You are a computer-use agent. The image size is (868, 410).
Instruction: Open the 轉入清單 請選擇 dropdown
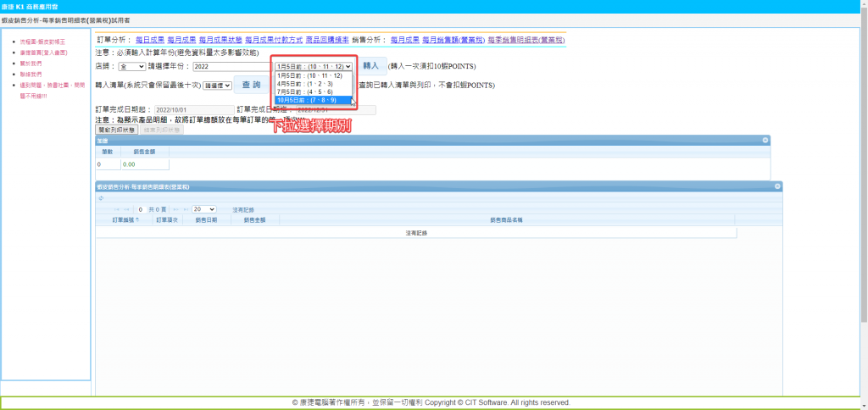[216, 86]
